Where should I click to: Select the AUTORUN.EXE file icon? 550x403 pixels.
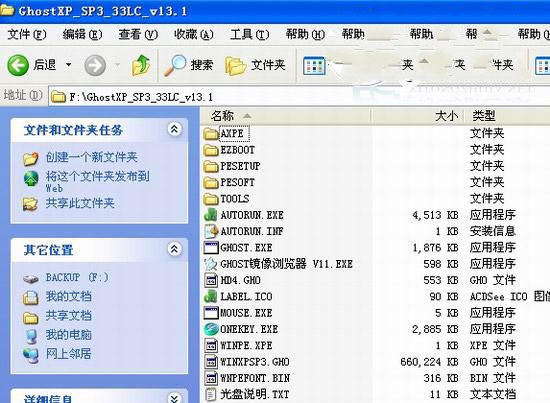coord(211,215)
